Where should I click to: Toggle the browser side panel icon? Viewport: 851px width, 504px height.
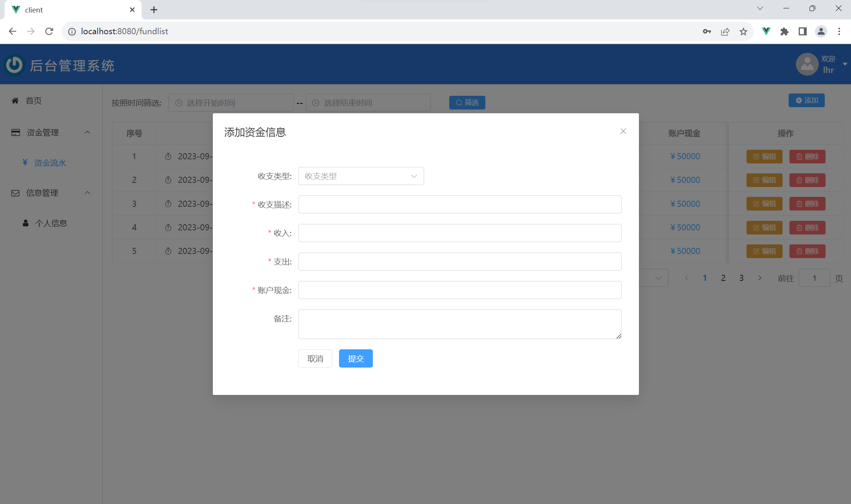point(802,32)
